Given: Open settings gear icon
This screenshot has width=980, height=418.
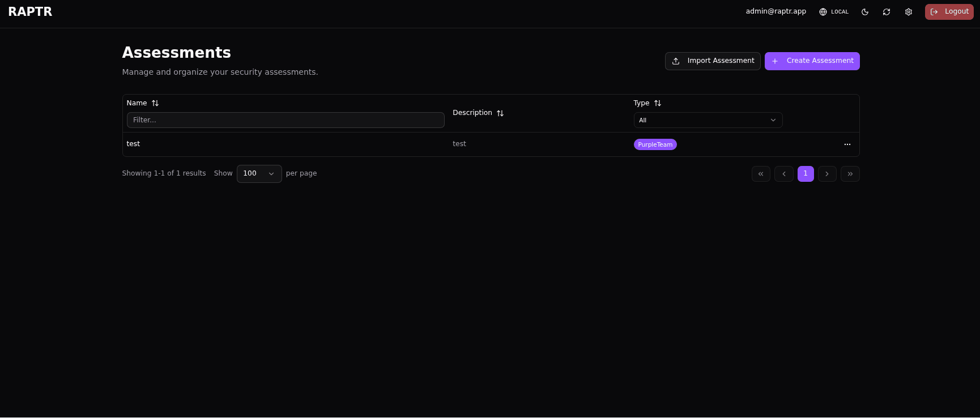Looking at the screenshot, I should (908, 12).
